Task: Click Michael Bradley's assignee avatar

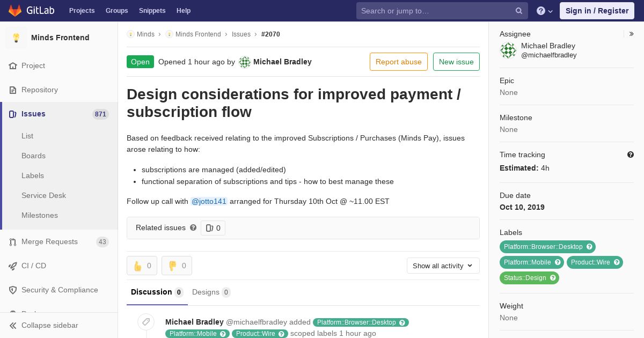Action: 508,50
